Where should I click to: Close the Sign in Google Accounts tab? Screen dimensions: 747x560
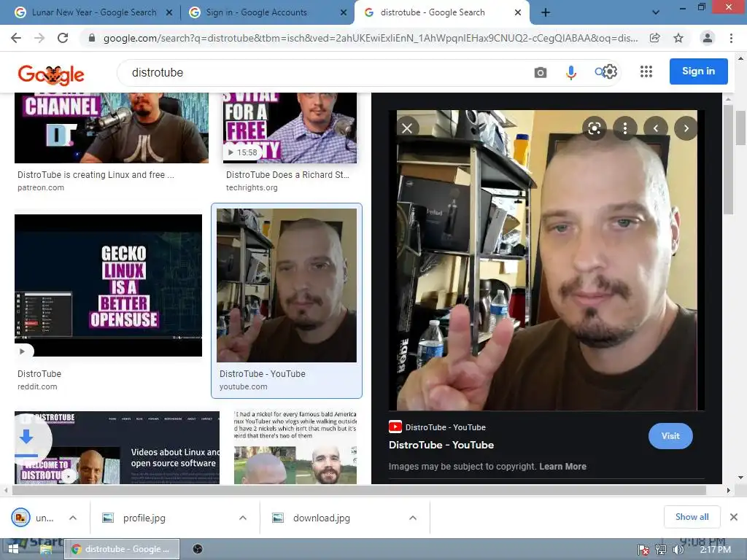(x=344, y=13)
